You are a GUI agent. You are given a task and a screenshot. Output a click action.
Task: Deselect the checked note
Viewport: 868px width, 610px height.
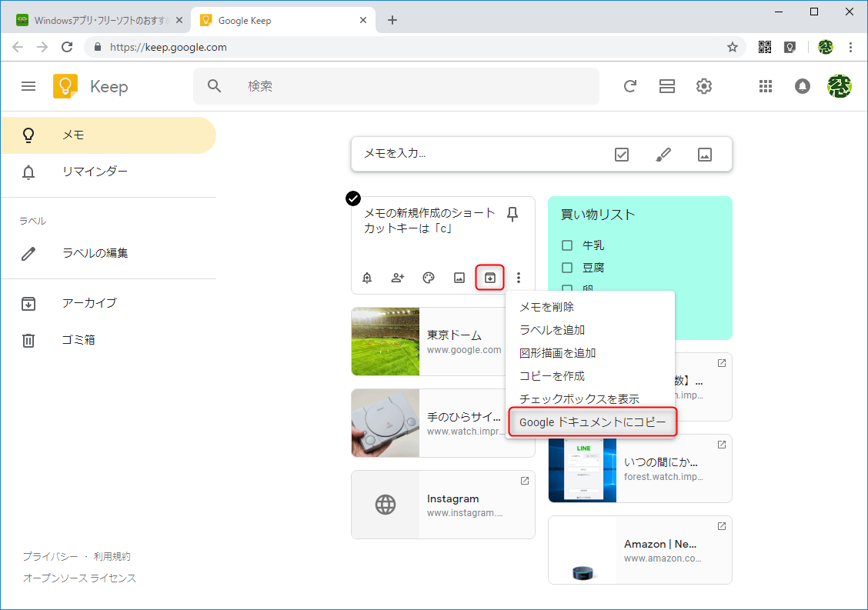coord(352,198)
